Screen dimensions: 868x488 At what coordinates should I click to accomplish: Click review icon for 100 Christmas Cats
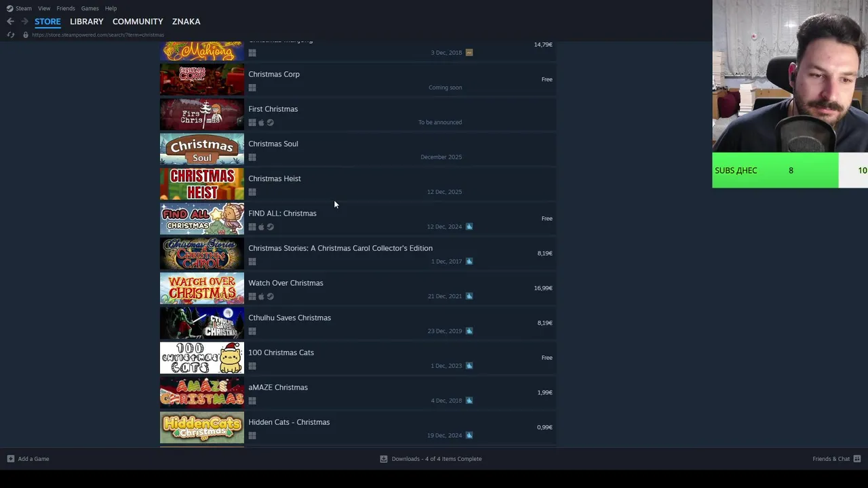click(x=469, y=365)
